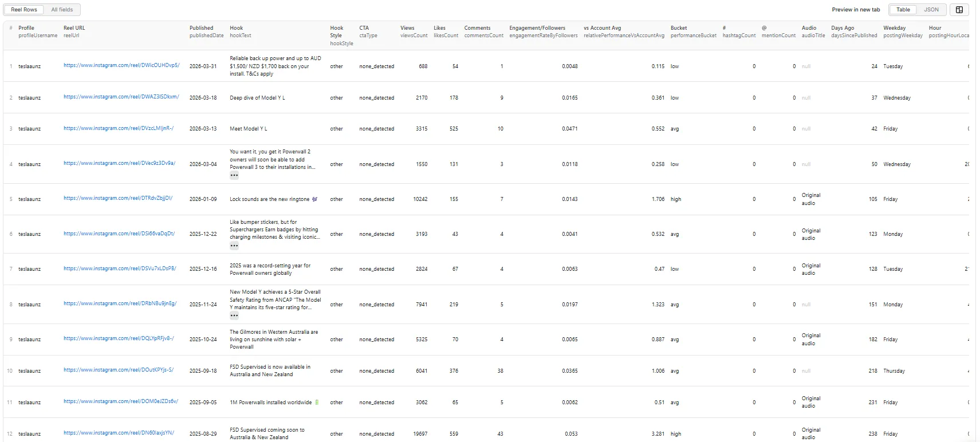Image resolution: width=980 pixels, height=442 pixels.
Task: Click the Audio column header
Action: [x=813, y=31]
